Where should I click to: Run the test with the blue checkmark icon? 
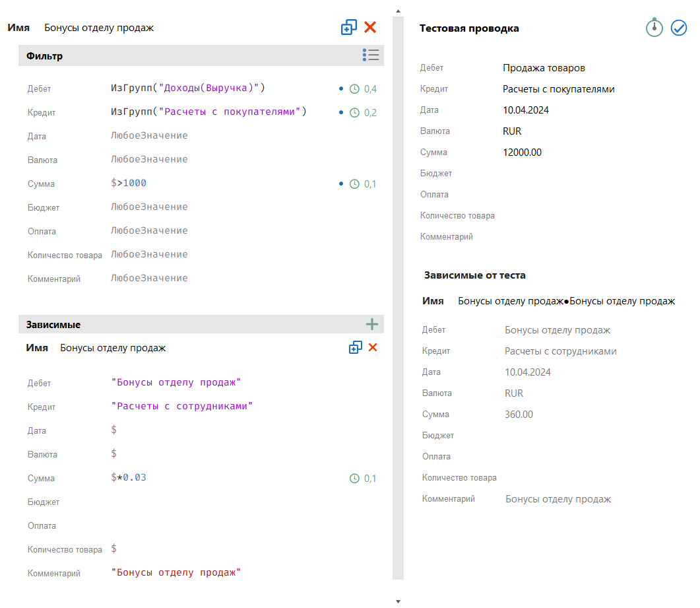coord(679,28)
